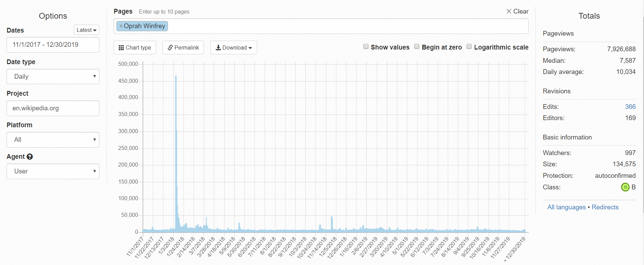
Task: Click the Class B quality badge icon
Action: (625, 187)
